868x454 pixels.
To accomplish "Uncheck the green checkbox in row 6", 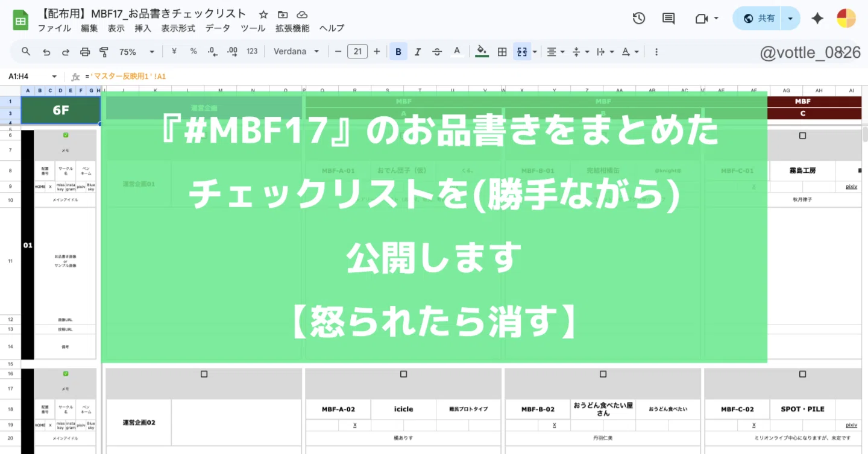I will pyautogui.click(x=65, y=135).
